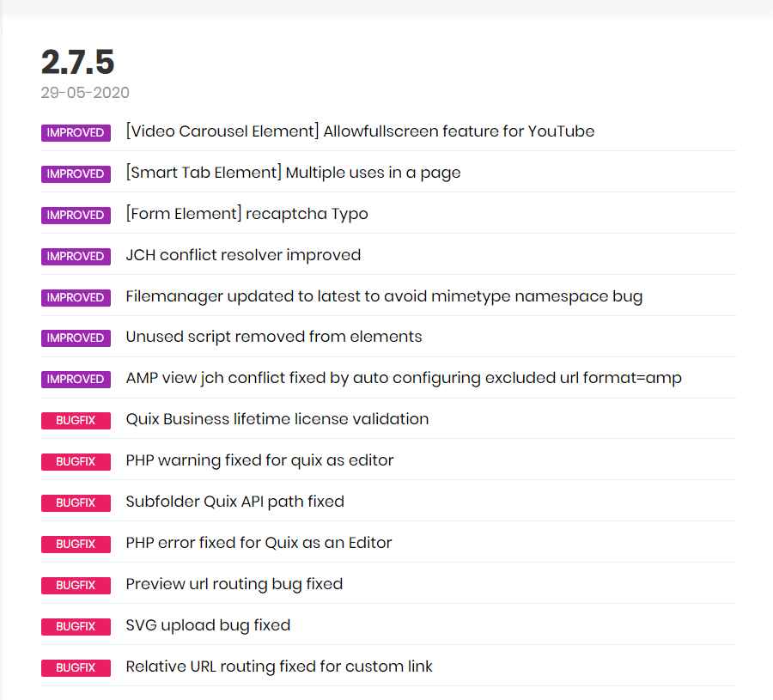Click the 2.7.5 version heading
Viewport: 773px width, 700px height.
click(77, 62)
